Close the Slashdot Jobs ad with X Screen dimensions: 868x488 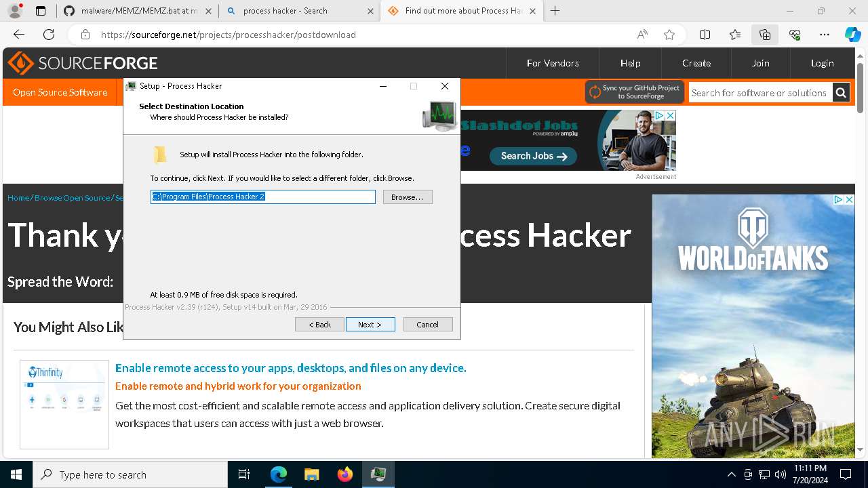[x=670, y=116]
